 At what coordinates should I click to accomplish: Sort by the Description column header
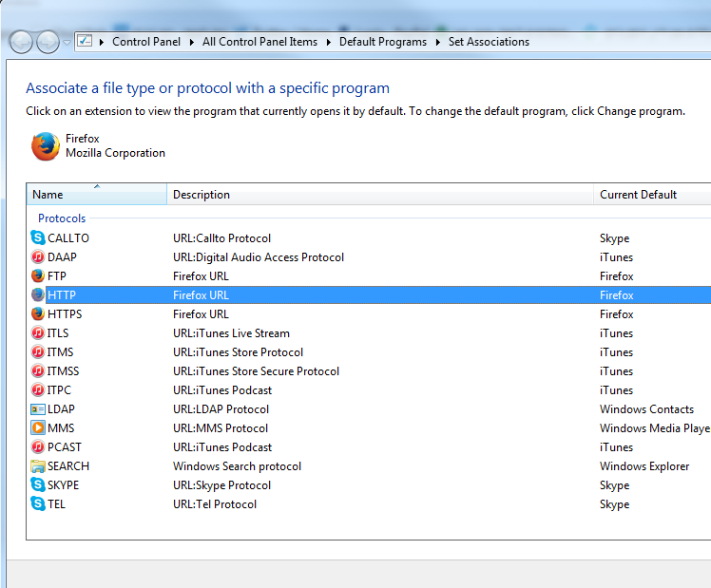coord(380,195)
